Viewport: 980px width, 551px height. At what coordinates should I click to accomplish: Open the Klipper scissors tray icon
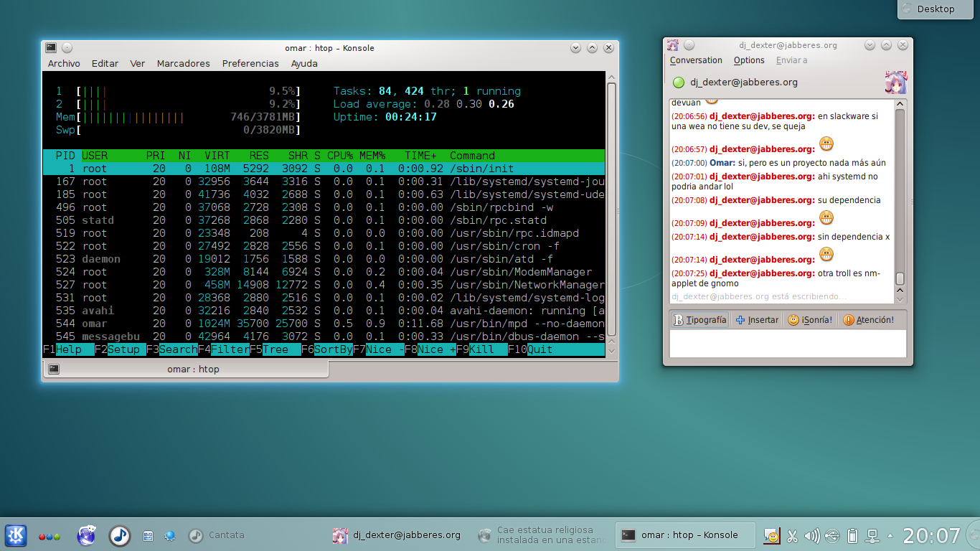[x=793, y=535]
